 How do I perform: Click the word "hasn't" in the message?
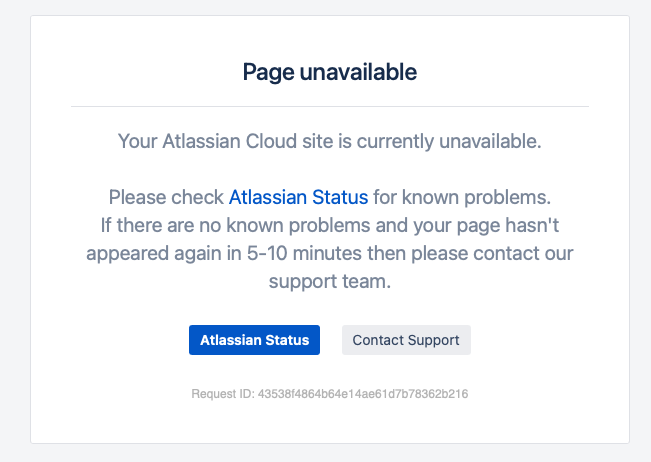tap(532, 225)
